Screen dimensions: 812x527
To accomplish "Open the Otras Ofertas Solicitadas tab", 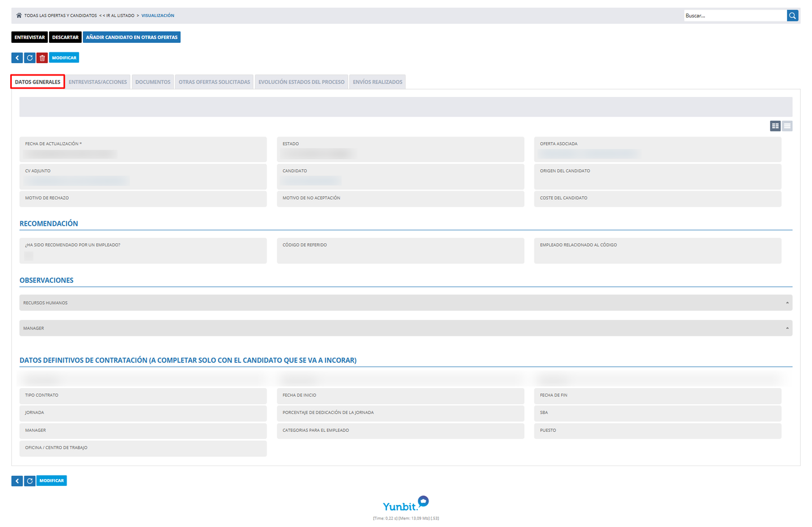I will 214,82.
